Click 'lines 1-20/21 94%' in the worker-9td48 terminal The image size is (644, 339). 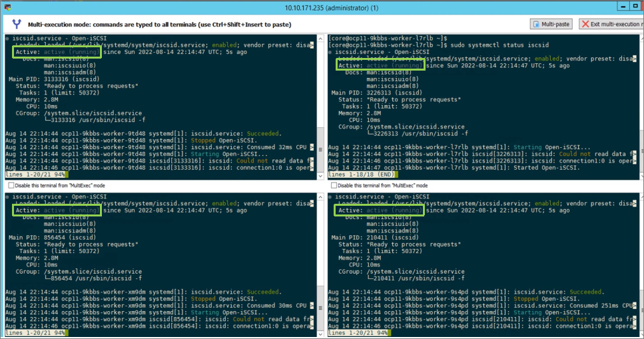coord(37,174)
